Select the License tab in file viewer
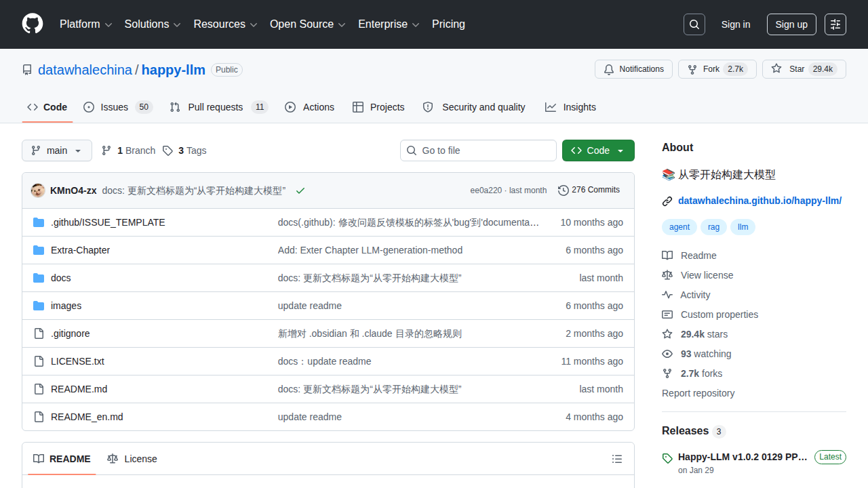This screenshot has height=488, width=868. [x=132, y=459]
